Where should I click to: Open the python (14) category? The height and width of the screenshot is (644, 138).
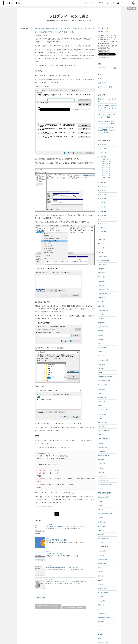102,522
